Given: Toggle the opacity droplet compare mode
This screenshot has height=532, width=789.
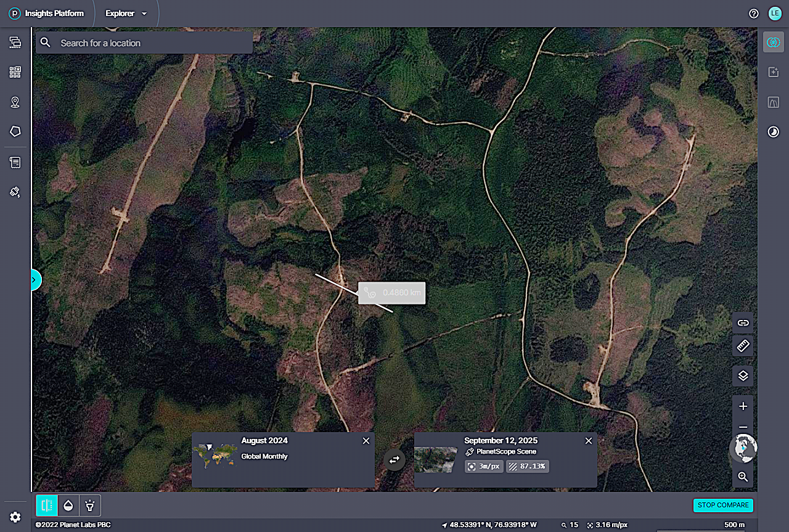Looking at the screenshot, I should 68,505.
